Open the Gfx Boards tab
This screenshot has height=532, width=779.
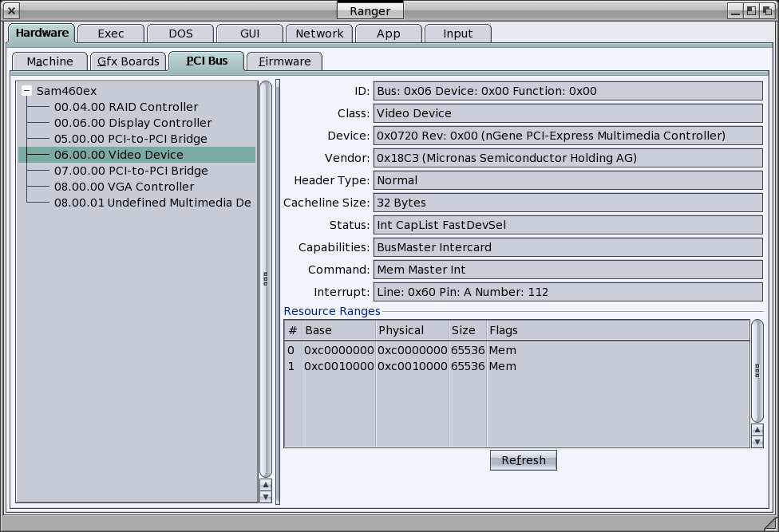128,61
